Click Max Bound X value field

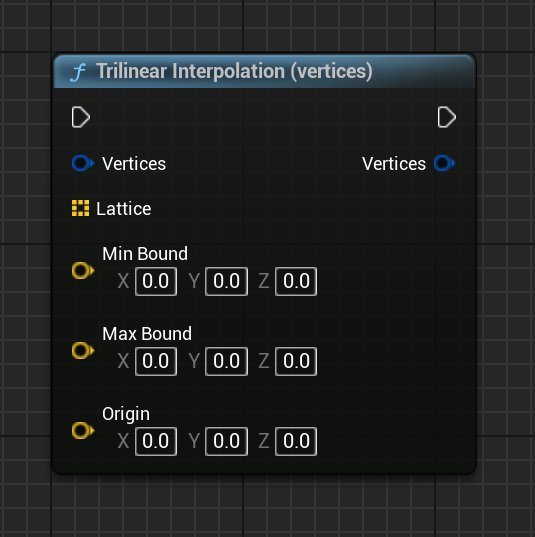coord(156,361)
